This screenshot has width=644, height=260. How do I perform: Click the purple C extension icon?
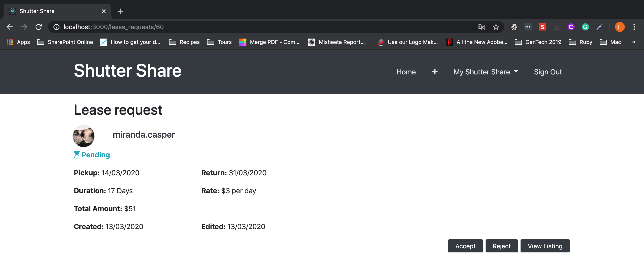571,27
